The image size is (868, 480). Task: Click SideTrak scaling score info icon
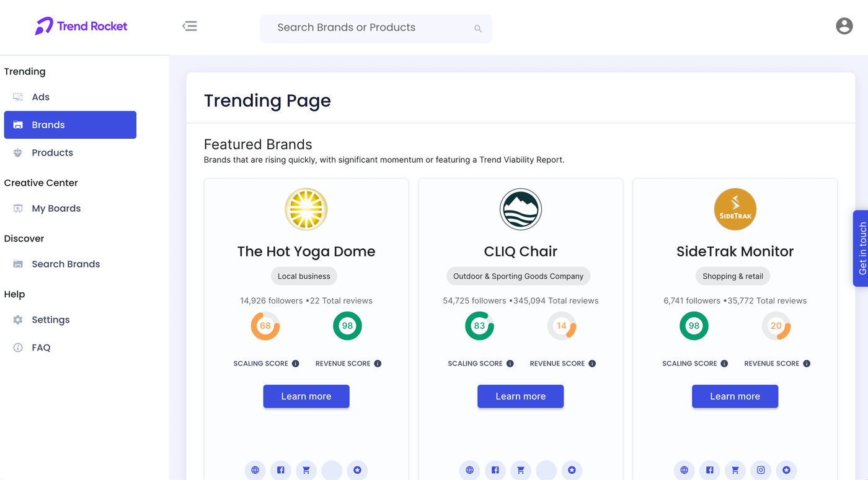(x=725, y=364)
